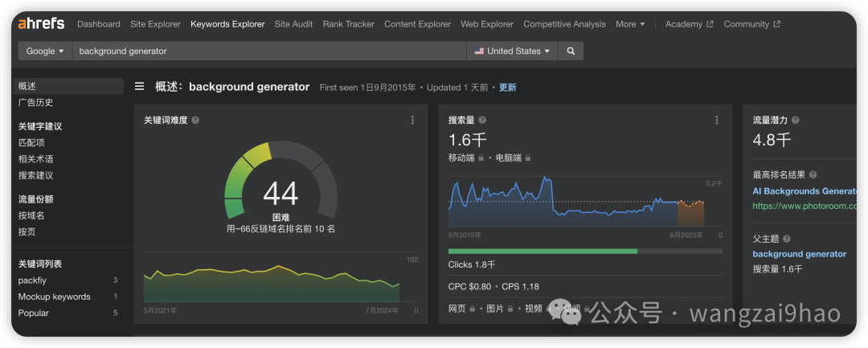Click the keyword difficulty history chart
Image resolution: width=868 pixels, height=348 pixels.
272,283
